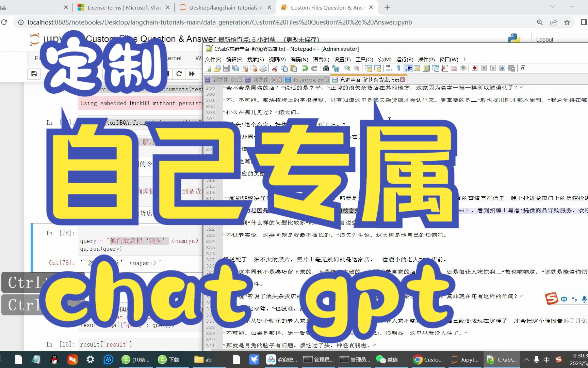
Task: Open the ab folder on the taskbar
Action: click(x=203, y=359)
